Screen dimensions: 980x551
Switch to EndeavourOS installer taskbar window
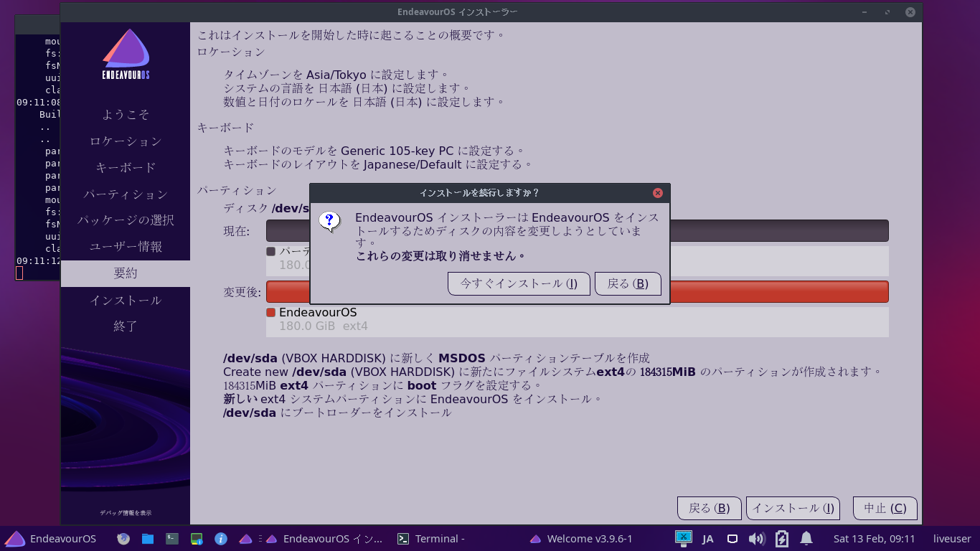(324, 539)
